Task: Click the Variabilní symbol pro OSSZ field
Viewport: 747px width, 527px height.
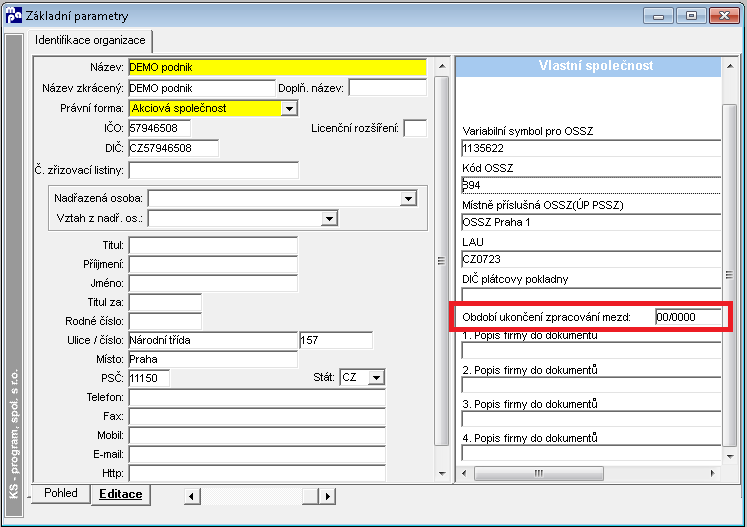Action: point(591,148)
